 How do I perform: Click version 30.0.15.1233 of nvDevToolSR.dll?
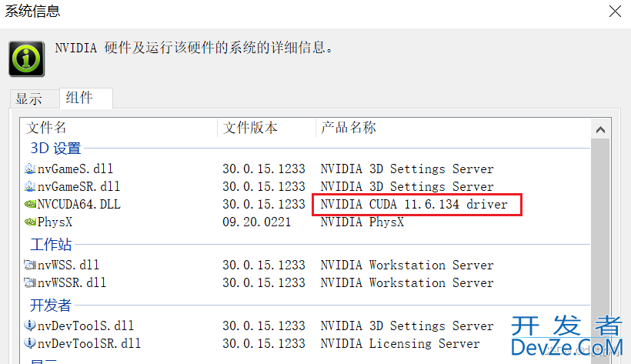click(264, 343)
